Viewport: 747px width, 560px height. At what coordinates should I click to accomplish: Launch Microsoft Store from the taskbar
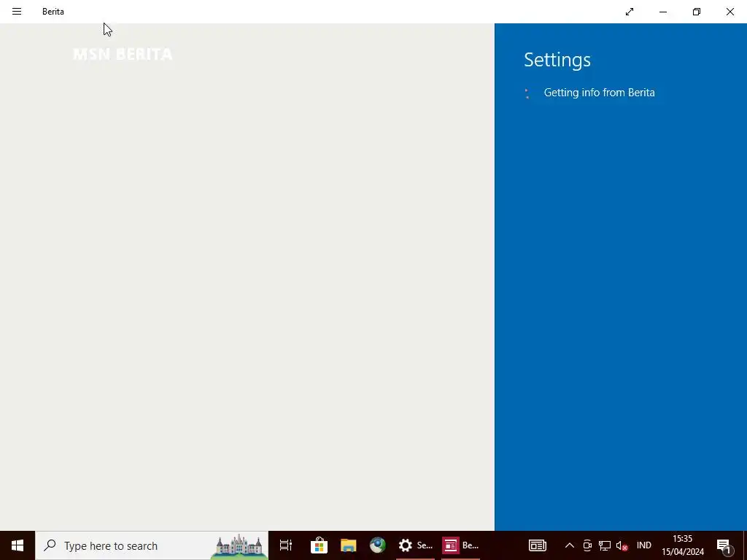pyautogui.click(x=319, y=545)
